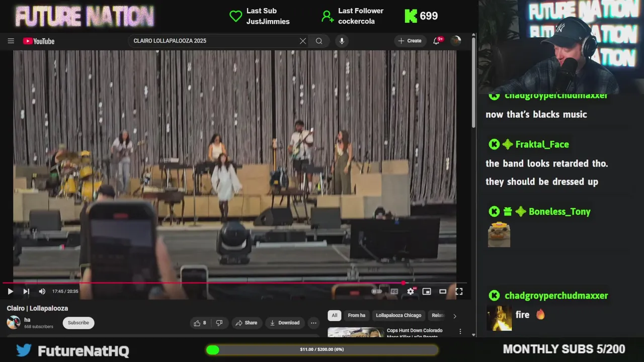This screenshot has width=644, height=362.
Task: Click the 'cockercola' follower name
Action: click(356, 22)
